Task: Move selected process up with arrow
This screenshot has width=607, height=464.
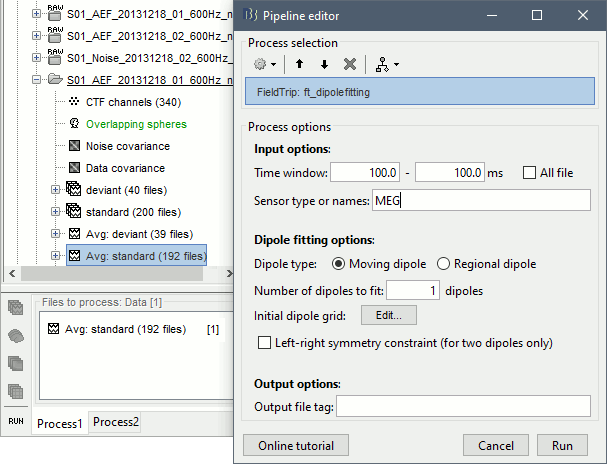Action: coord(299,64)
